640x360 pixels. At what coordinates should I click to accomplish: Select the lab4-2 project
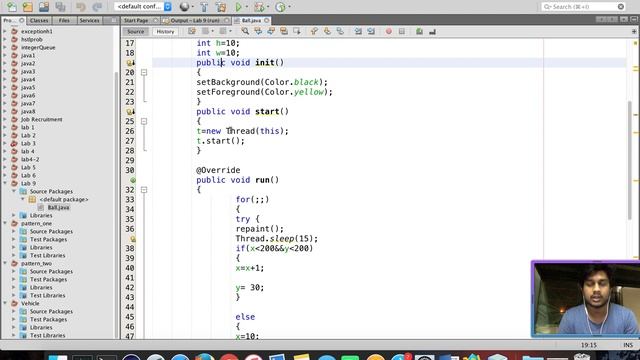coord(30,160)
